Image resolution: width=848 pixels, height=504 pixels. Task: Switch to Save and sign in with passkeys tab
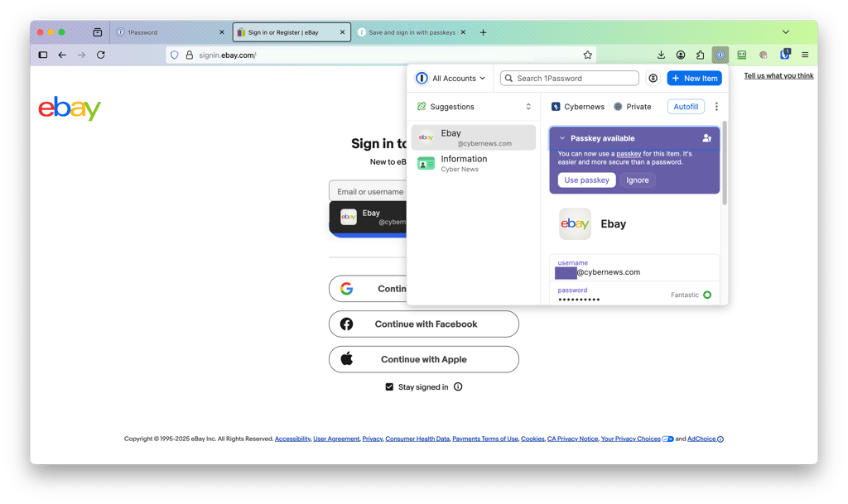(411, 32)
